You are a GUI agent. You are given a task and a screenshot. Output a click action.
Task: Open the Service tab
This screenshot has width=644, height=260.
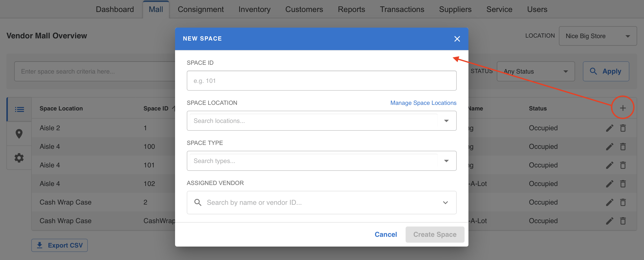pyautogui.click(x=499, y=9)
